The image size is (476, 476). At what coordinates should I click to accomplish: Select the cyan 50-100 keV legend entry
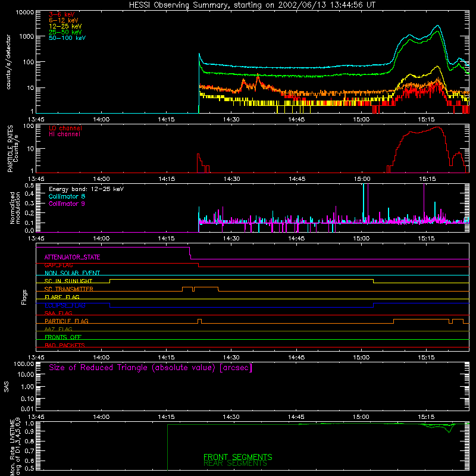[x=67, y=38]
